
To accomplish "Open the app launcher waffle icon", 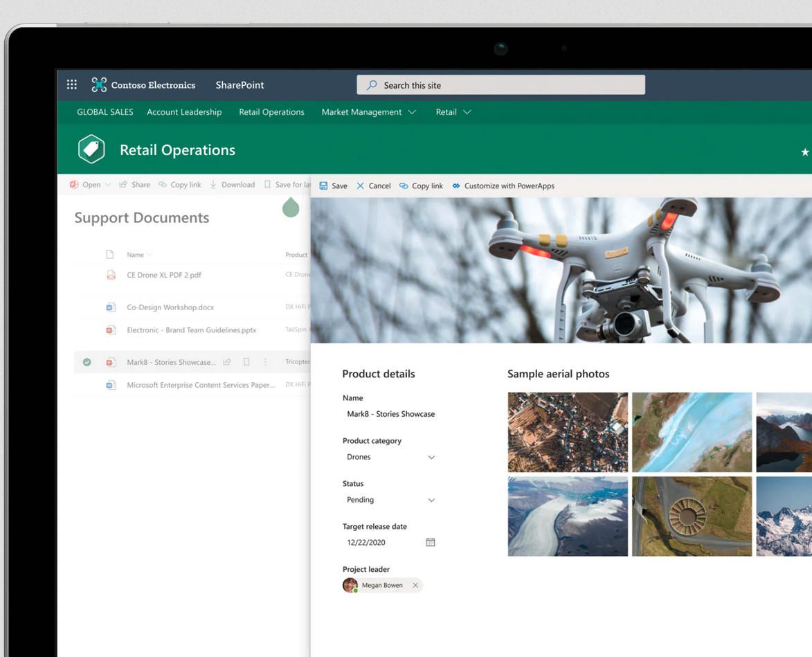I will point(71,84).
